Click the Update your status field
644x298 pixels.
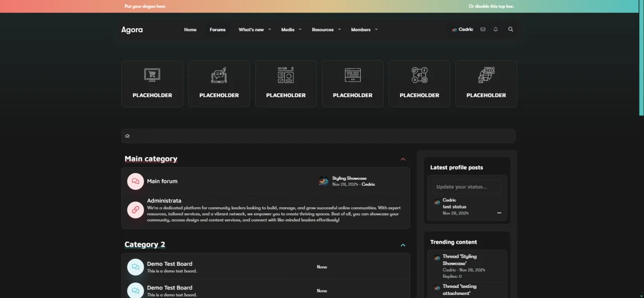467,187
